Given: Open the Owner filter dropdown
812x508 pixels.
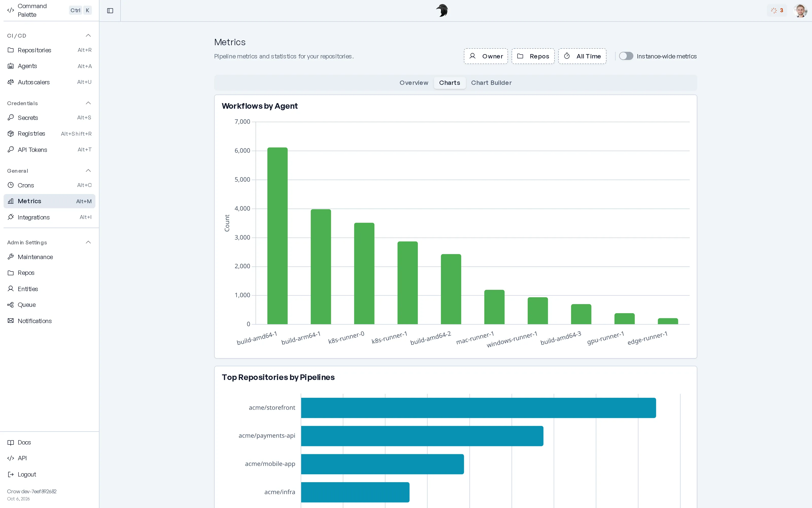Looking at the screenshot, I should (x=486, y=56).
